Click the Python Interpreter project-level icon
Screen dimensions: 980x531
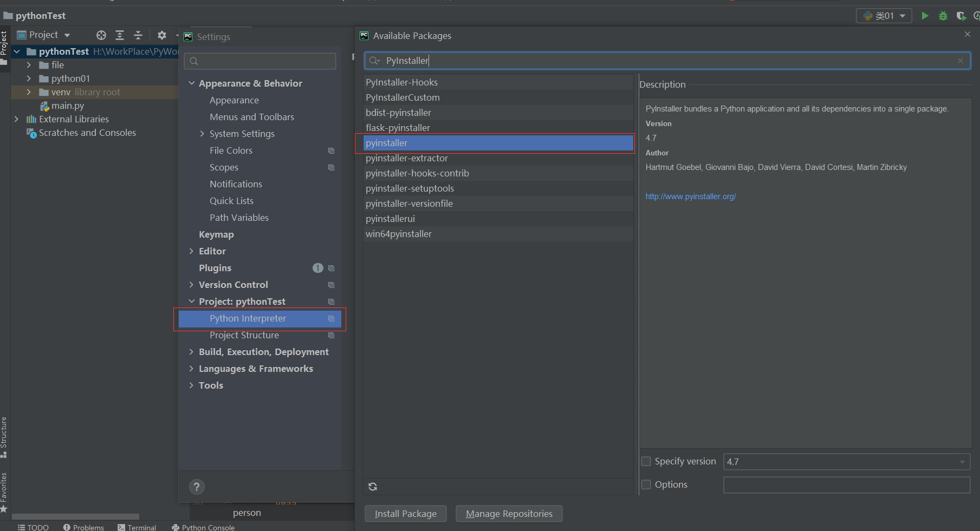(x=331, y=319)
